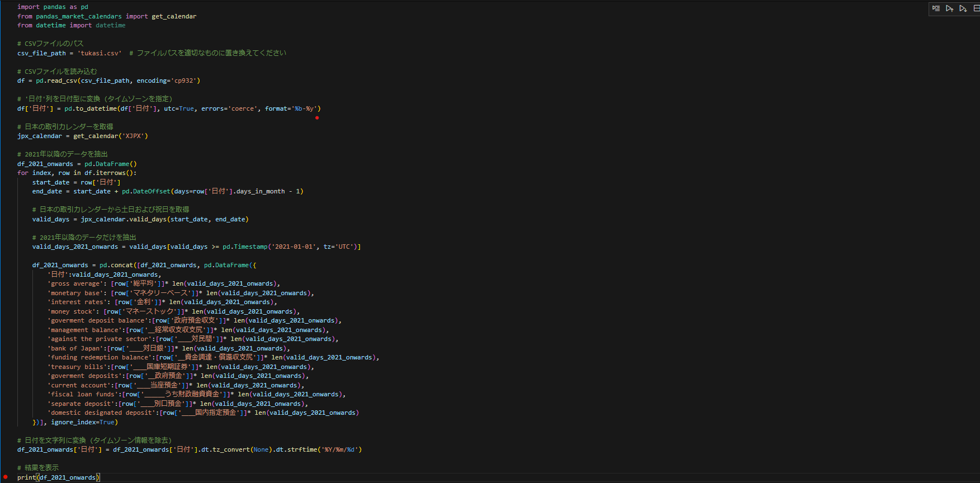The height and width of the screenshot is (483, 980).
Task: Click the get_calendar import name
Action: (x=174, y=16)
